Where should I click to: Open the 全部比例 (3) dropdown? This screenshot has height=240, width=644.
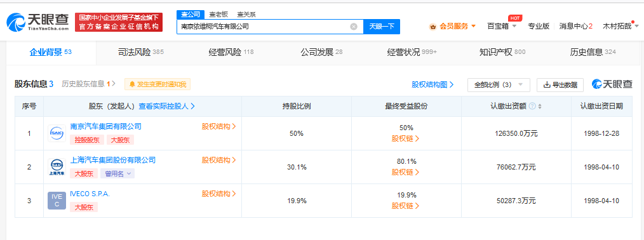[499, 85]
